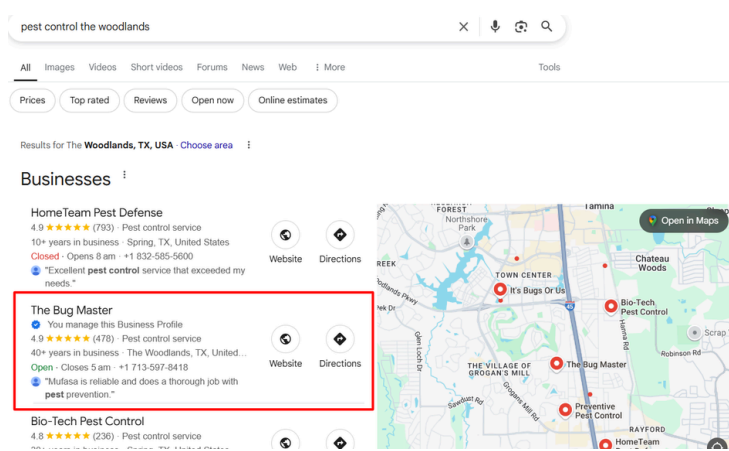
Task: Open options menu next to Businesses heading
Action: click(x=125, y=175)
